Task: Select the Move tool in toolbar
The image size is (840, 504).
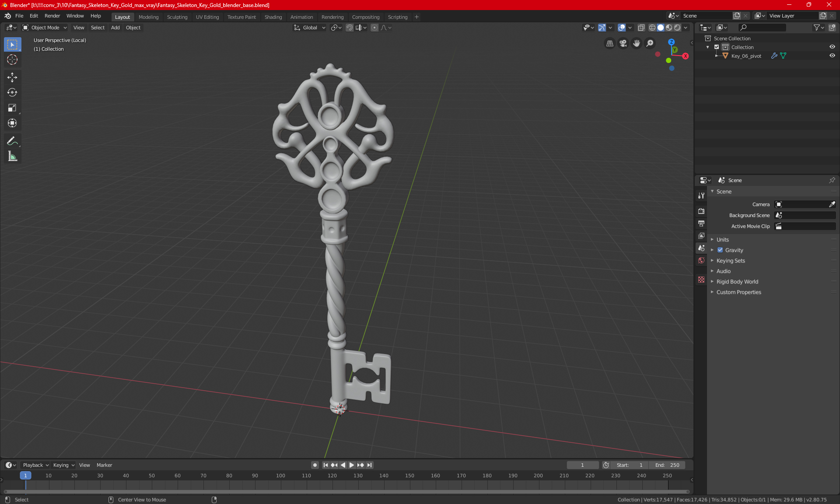Action: click(12, 77)
